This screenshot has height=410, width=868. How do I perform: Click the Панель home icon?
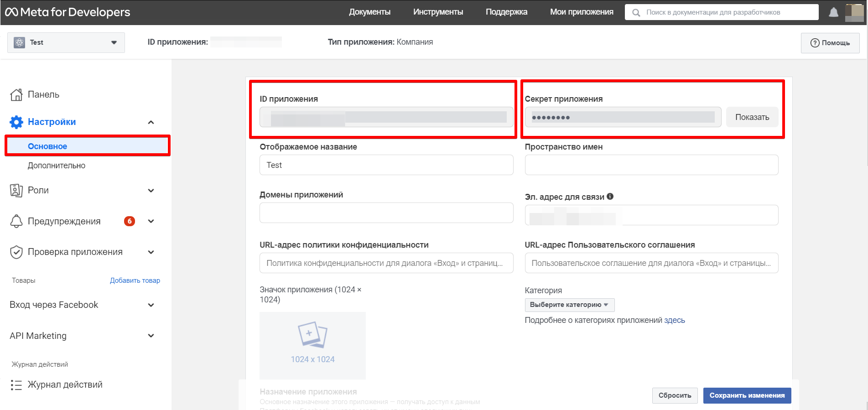tap(16, 94)
